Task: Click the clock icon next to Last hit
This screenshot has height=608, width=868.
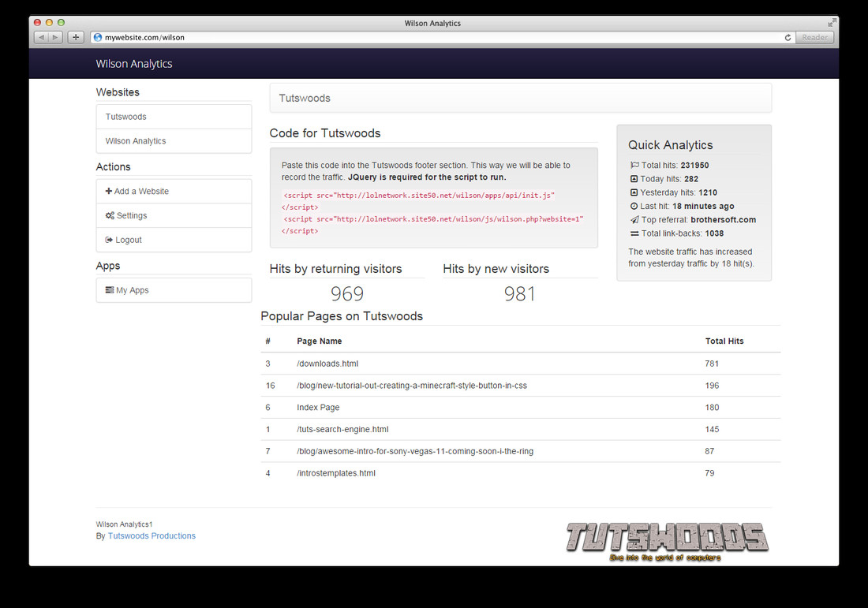Action: (634, 206)
